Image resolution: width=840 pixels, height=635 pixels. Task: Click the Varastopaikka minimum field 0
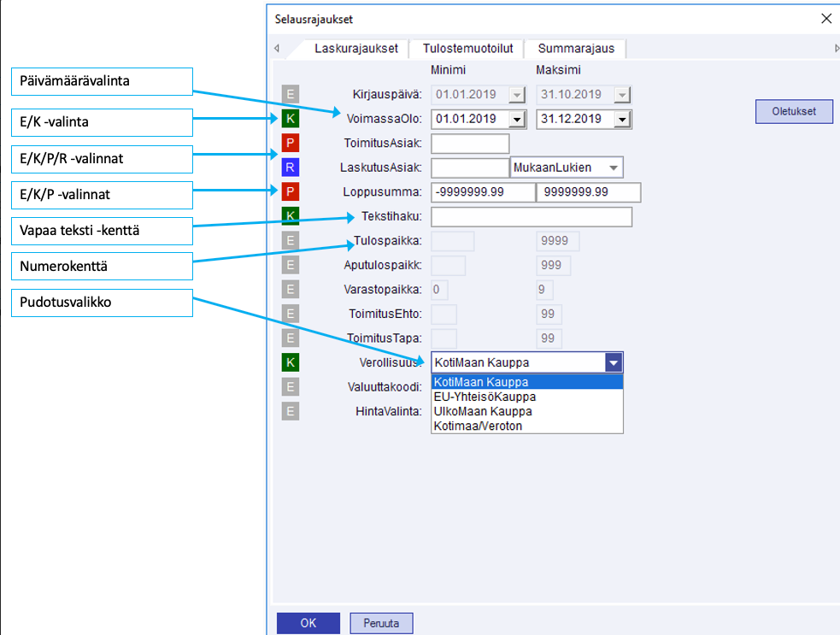coord(440,290)
